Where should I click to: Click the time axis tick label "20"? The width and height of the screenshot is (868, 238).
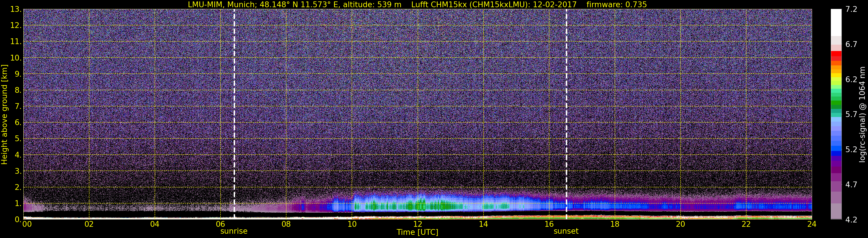(x=680, y=224)
